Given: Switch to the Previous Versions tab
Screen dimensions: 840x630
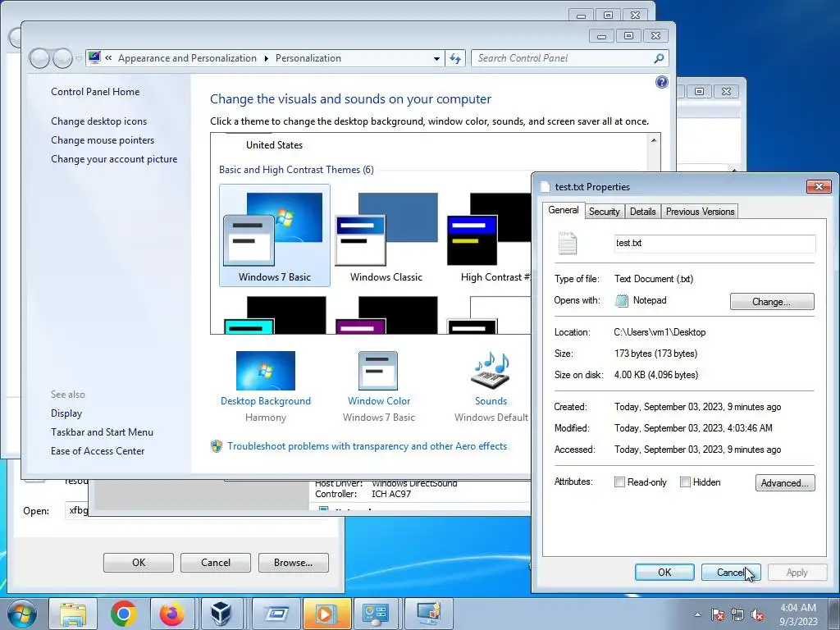Looking at the screenshot, I should (701, 212).
